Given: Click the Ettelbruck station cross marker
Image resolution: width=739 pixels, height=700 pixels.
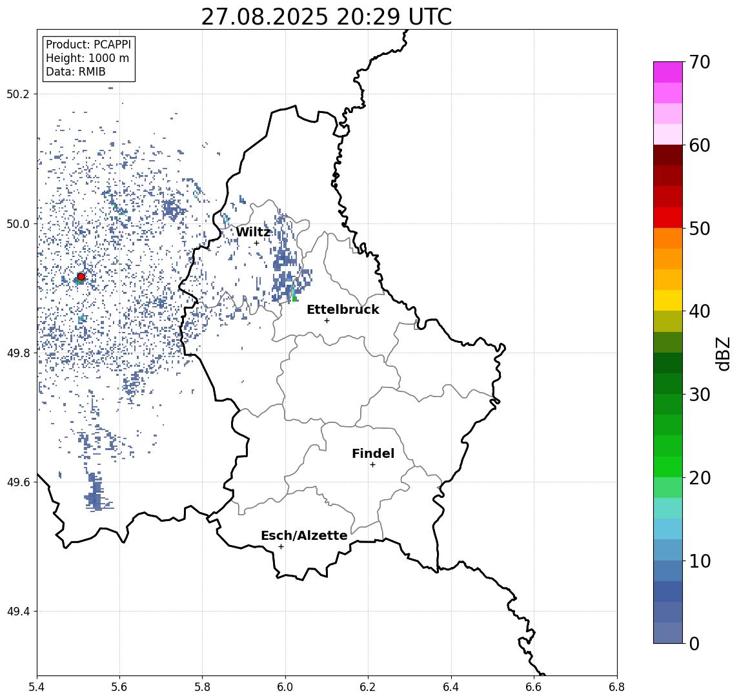Looking at the screenshot, I should 327,321.
